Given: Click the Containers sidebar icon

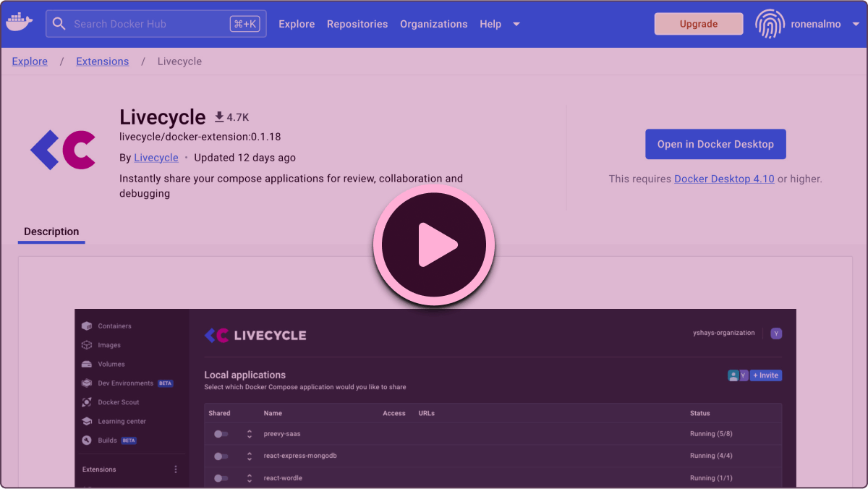Looking at the screenshot, I should coord(87,326).
